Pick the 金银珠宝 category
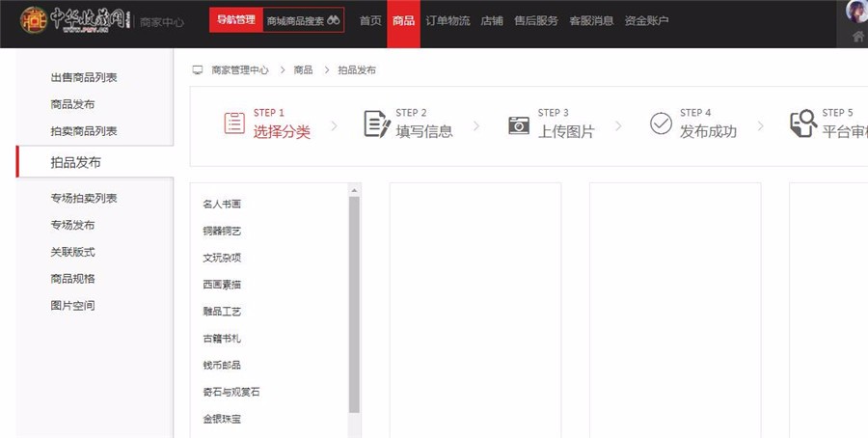Viewport: 868px width, 438px height. point(222,420)
